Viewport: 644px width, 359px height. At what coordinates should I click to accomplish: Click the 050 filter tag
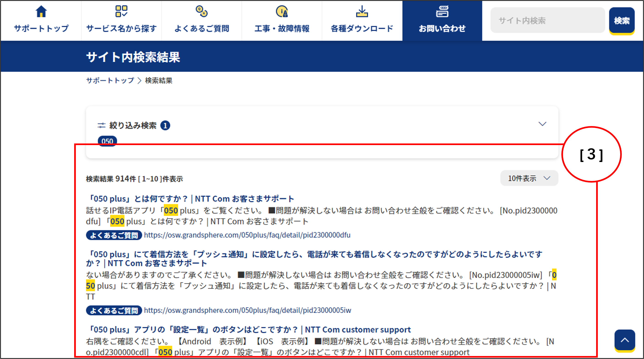pos(107,141)
